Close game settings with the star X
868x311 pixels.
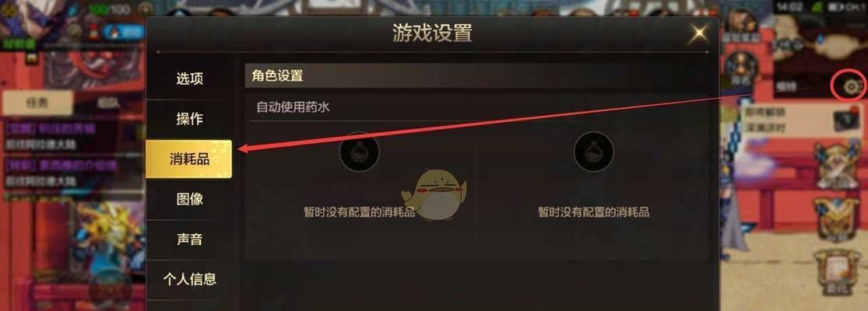[699, 33]
